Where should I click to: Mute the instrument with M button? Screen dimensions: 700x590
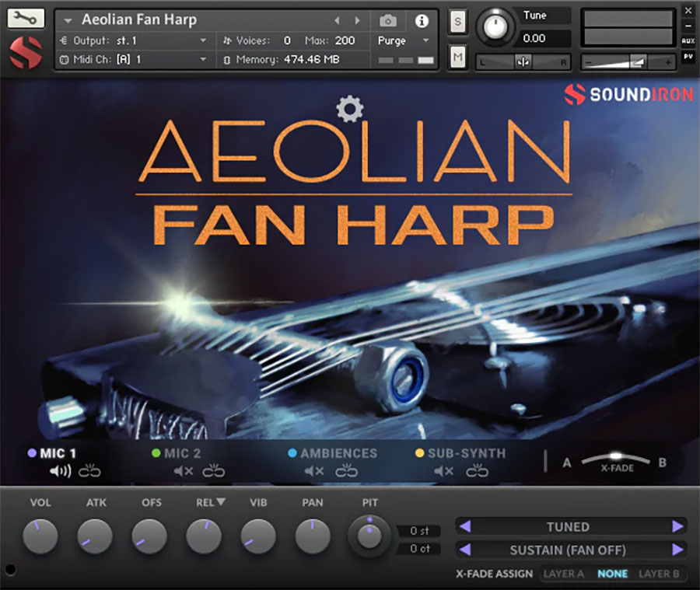click(x=457, y=57)
